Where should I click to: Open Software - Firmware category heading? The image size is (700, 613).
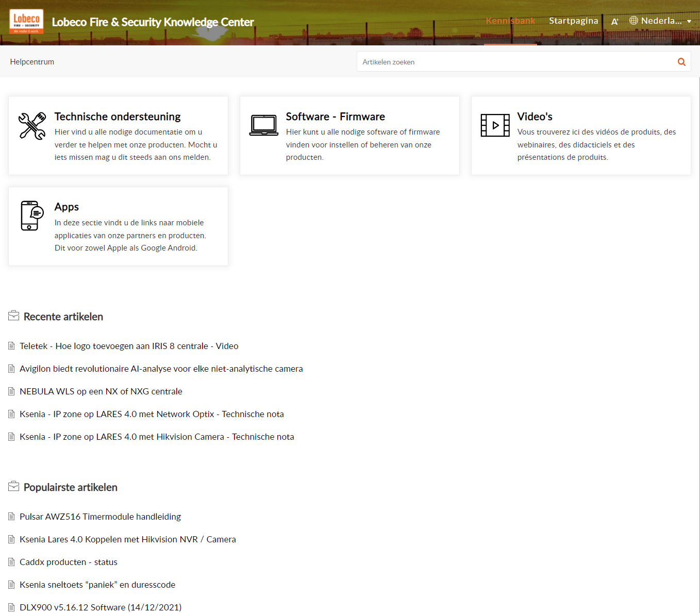336,117
